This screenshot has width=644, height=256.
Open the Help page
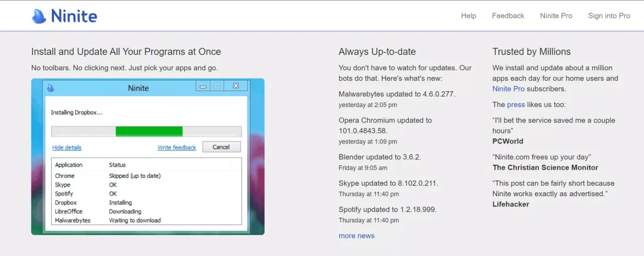point(468,15)
